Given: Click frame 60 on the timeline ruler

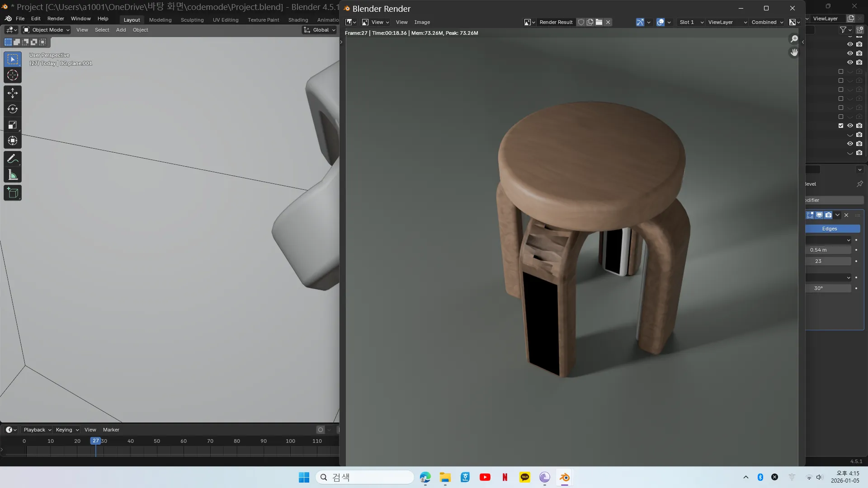Looking at the screenshot, I should pos(184,441).
